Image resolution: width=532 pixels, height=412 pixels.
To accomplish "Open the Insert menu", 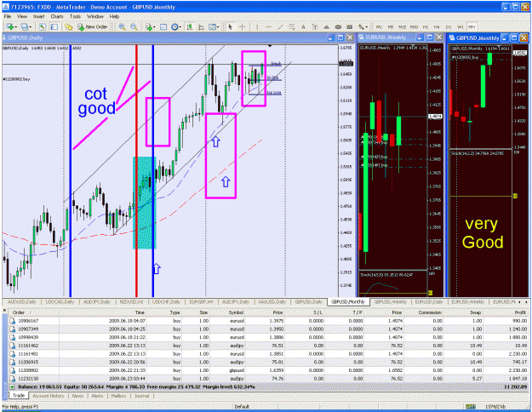I will coord(38,16).
